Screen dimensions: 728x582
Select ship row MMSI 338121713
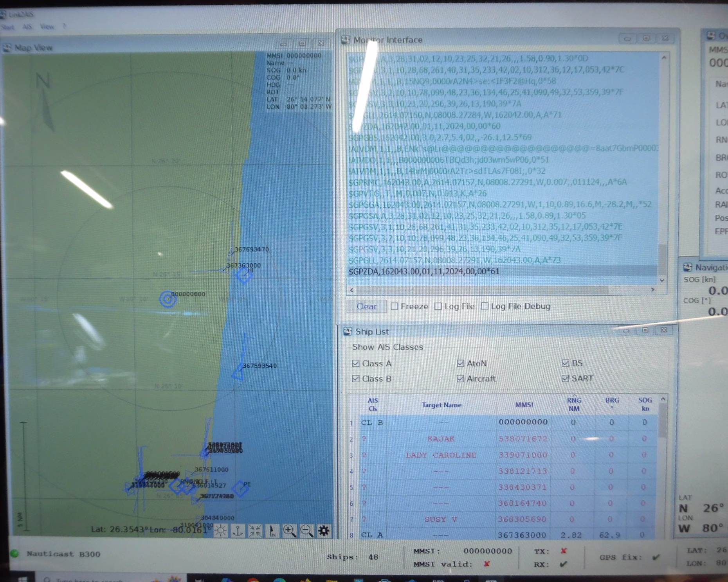503,471
